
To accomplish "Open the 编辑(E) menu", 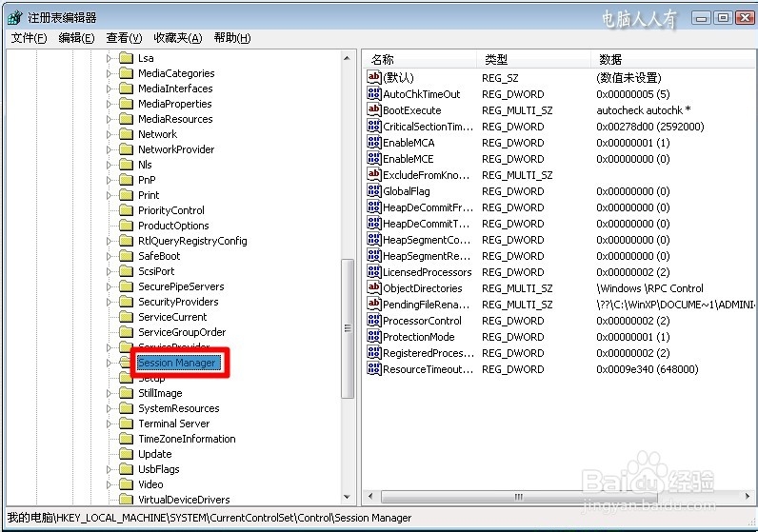I will coord(76,38).
